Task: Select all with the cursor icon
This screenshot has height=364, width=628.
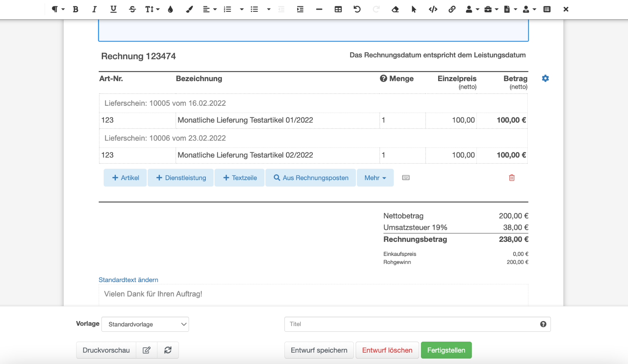Action: (414, 9)
